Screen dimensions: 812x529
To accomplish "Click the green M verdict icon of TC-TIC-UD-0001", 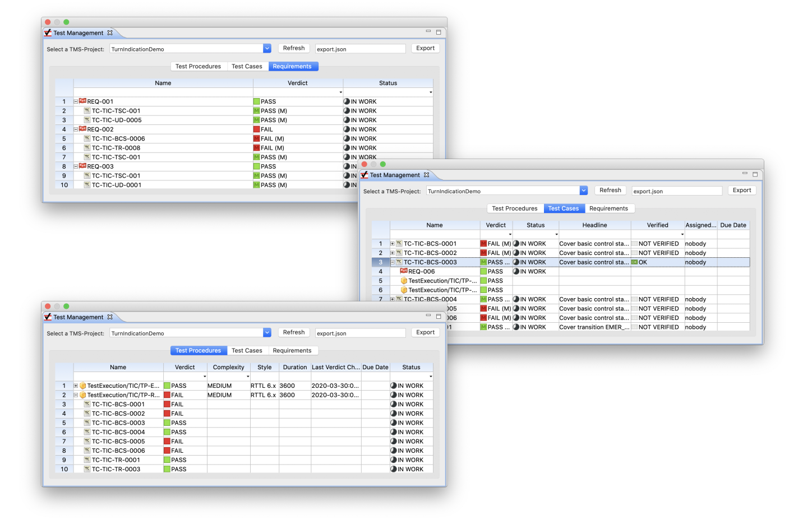I will pyautogui.click(x=256, y=185).
